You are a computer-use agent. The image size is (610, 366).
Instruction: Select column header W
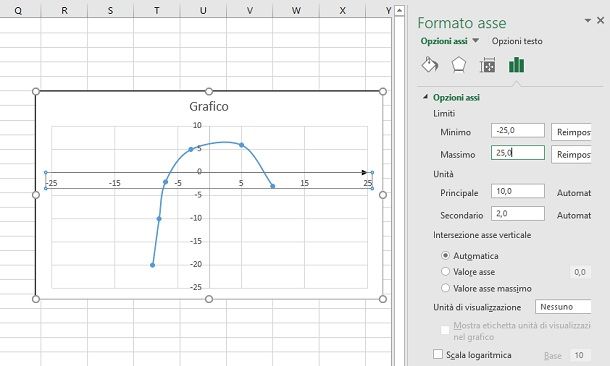pyautogui.click(x=296, y=11)
